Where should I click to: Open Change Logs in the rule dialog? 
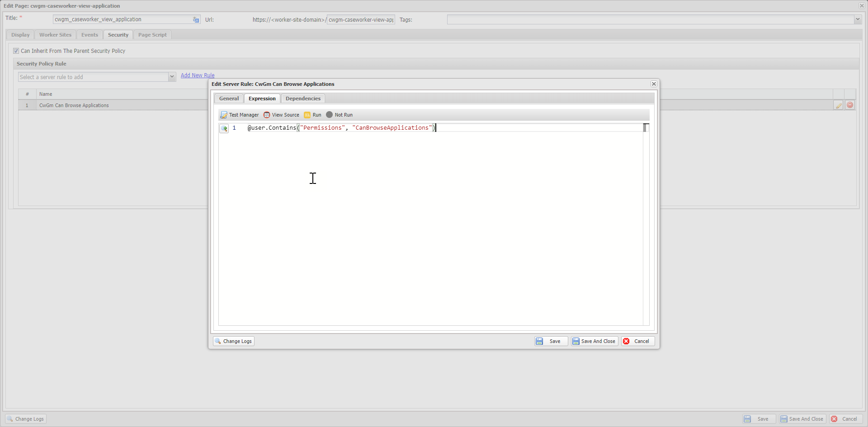pyautogui.click(x=234, y=341)
